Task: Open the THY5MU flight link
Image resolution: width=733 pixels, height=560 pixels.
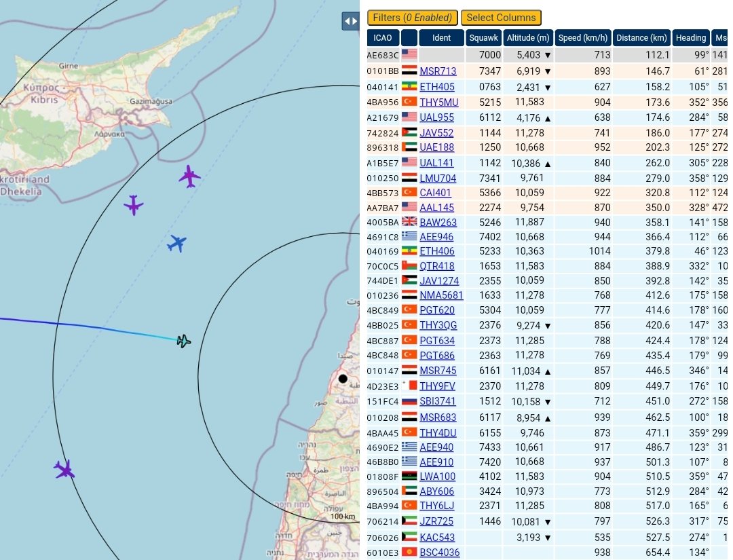Action: tap(438, 102)
